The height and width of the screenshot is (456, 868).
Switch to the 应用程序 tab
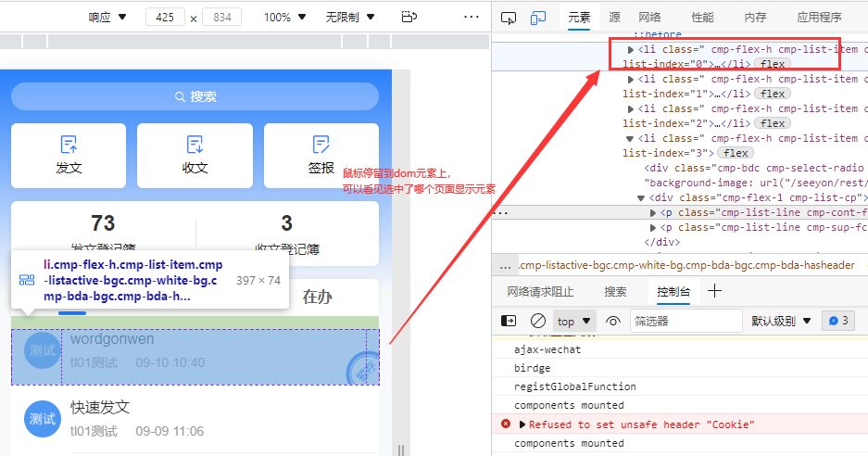click(819, 18)
